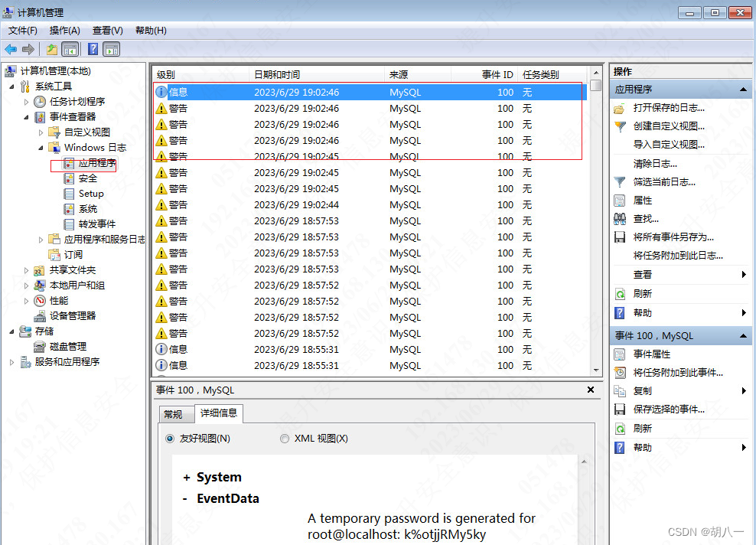This screenshot has height=545, width=756.
Task: Select the XML 视图(X) radio button
Action: [x=285, y=439]
